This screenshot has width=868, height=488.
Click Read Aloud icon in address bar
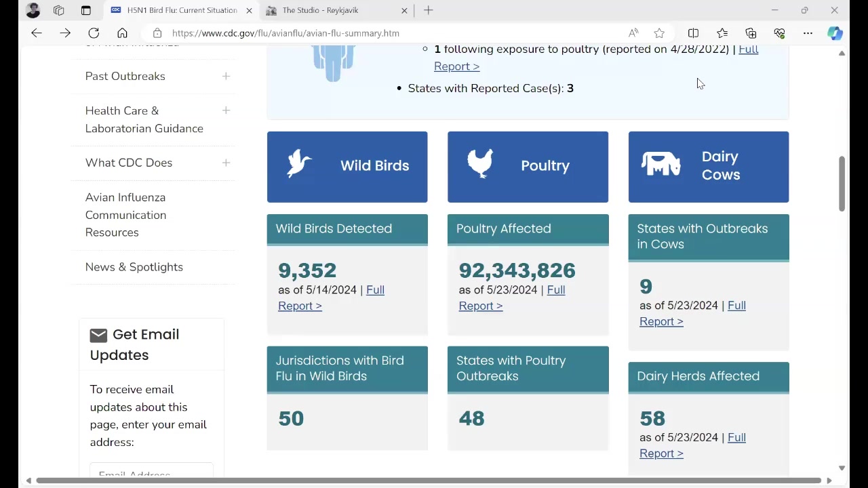click(633, 33)
